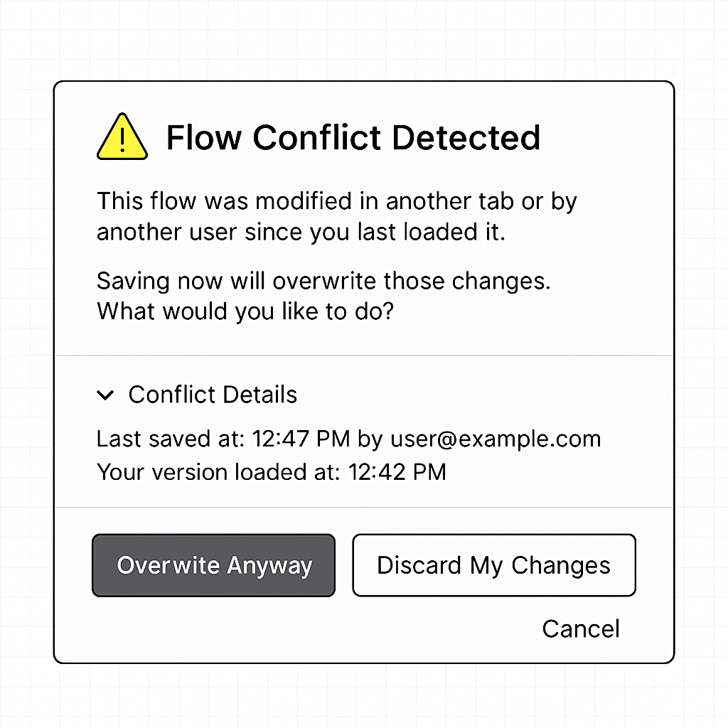Viewport: 728px width, 728px height.
Task: Click the 'another user since you last loaded' text
Action: (301, 232)
